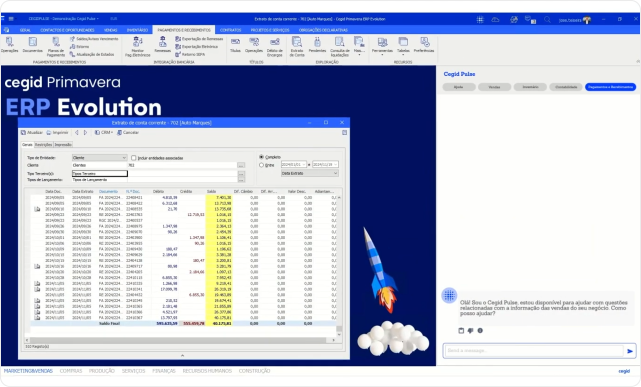This screenshot has width=641, height=387.
Task: Select the Atualizar button in the Extrato window
Action: 32,132
